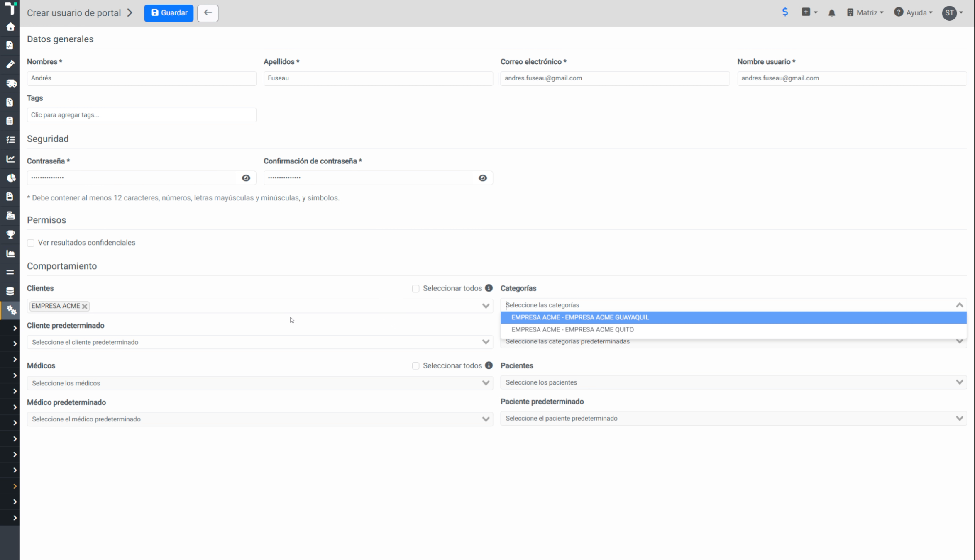The width and height of the screenshot is (975, 560).
Task: Focus the Nombres field containing Andrés
Action: [x=142, y=78]
